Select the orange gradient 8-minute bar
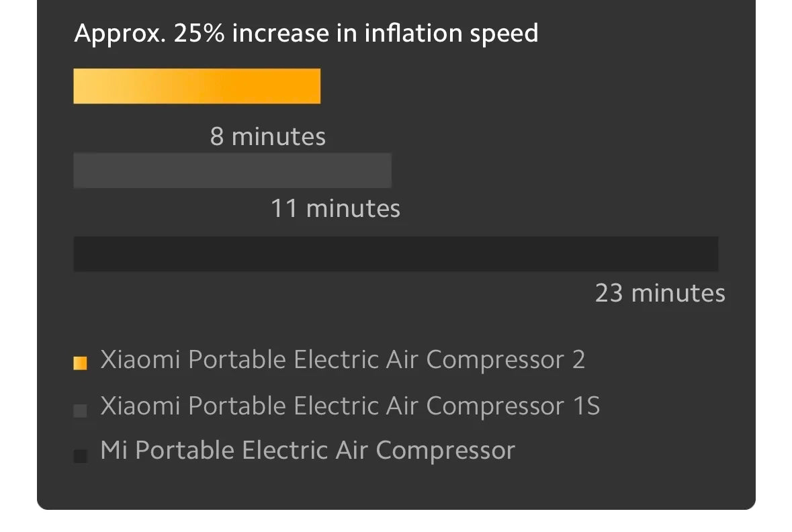Screen dimensions: 792x532 click(x=197, y=86)
